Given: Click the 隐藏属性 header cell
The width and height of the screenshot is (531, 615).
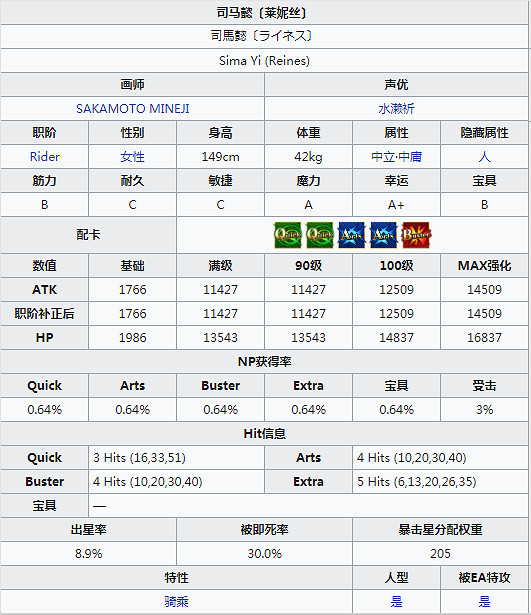Looking at the screenshot, I should (x=484, y=133).
